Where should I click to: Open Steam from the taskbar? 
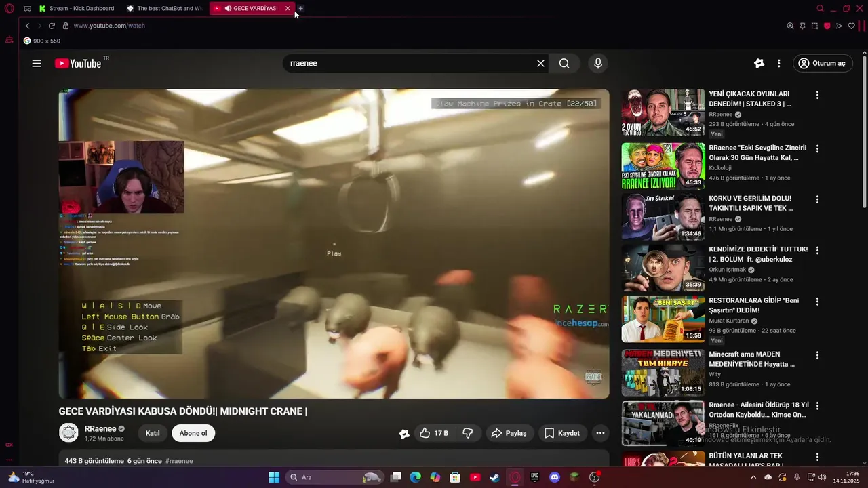point(495,477)
